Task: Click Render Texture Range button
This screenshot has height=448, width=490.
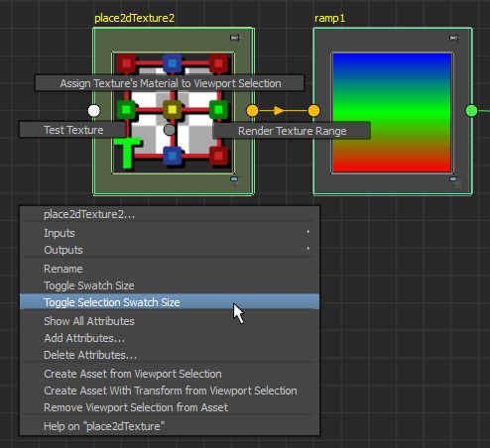Action: tap(292, 131)
